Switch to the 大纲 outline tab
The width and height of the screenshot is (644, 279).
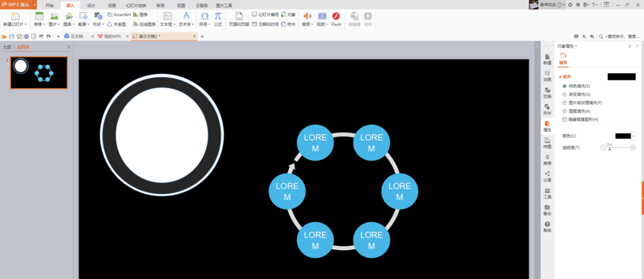7,47
